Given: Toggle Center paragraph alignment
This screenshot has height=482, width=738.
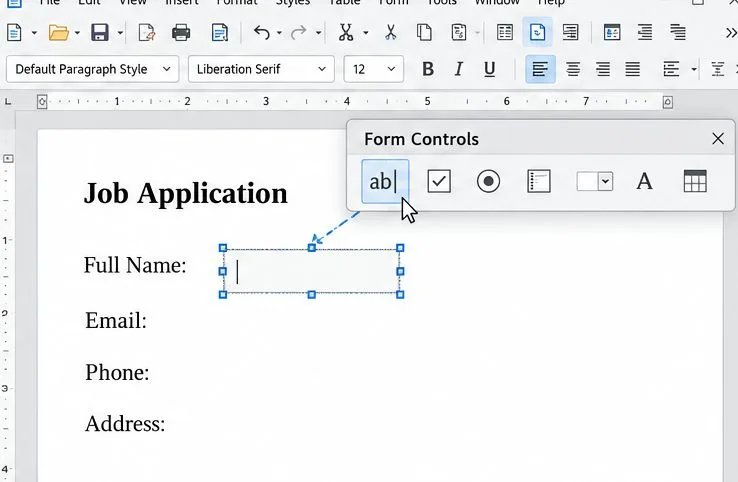Looking at the screenshot, I should point(573,69).
